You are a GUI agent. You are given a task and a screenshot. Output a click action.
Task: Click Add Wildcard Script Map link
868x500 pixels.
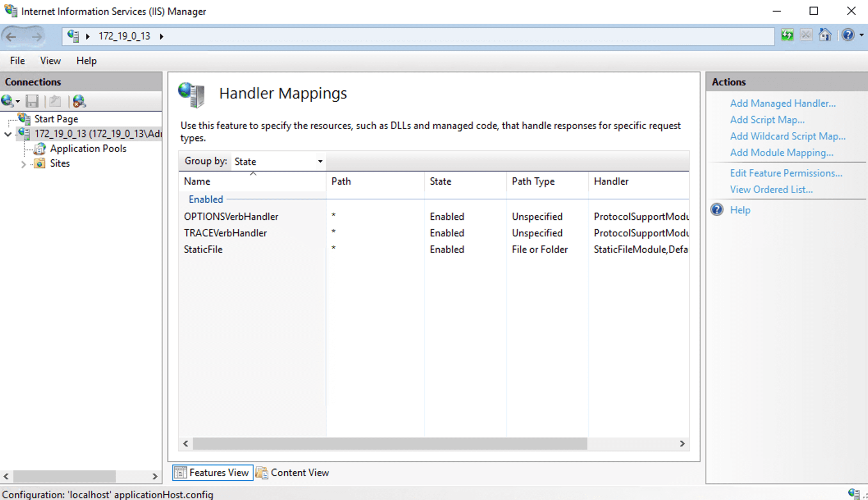(788, 136)
